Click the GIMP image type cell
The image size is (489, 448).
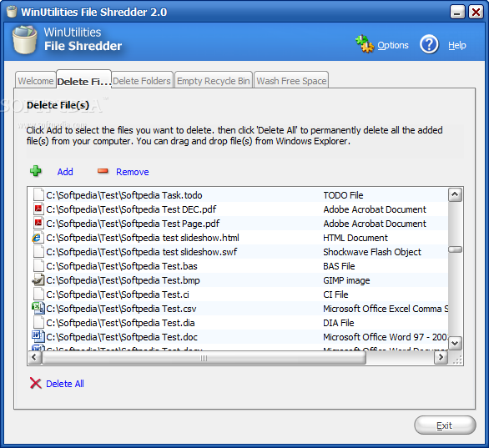click(346, 280)
